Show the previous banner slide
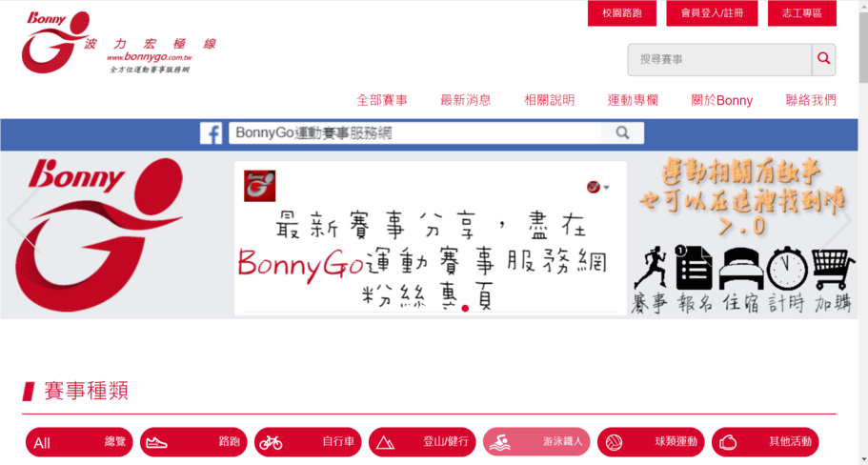 [23, 220]
